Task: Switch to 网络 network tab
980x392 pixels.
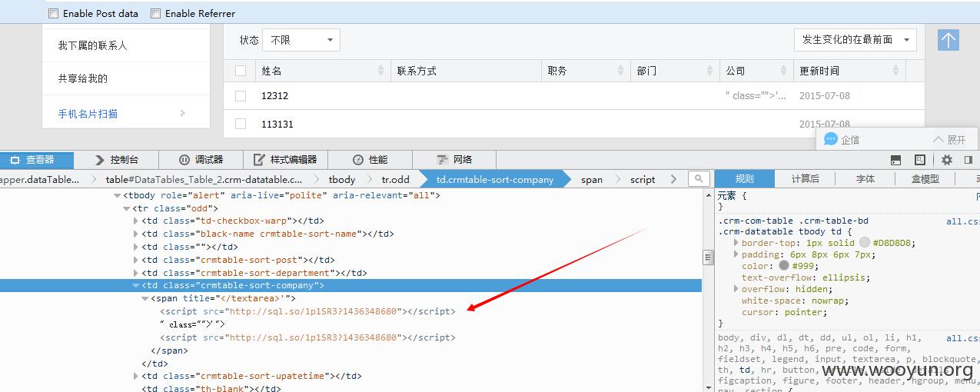Action: pyautogui.click(x=454, y=160)
